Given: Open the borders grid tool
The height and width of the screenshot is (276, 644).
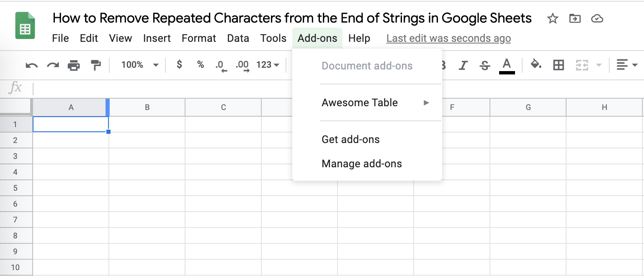Looking at the screenshot, I should point(558,65).
